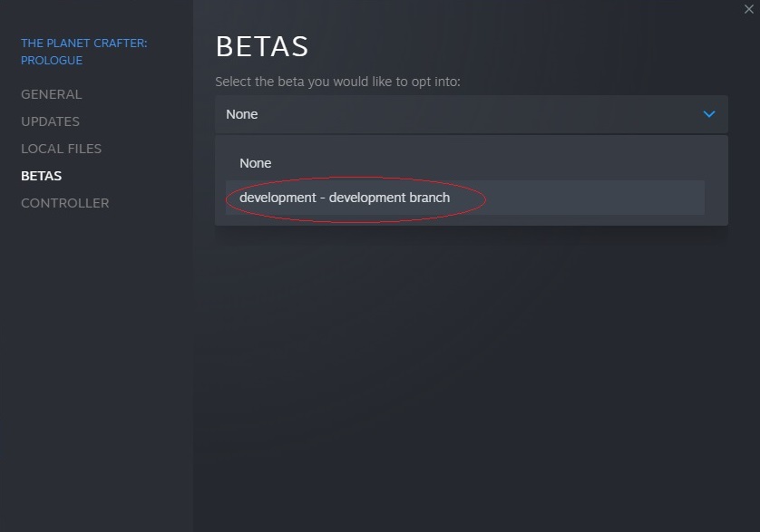Viewport: 760px width, 532px height.
Task: Switch to the UPDATES section
Action: tap(51, 121)
